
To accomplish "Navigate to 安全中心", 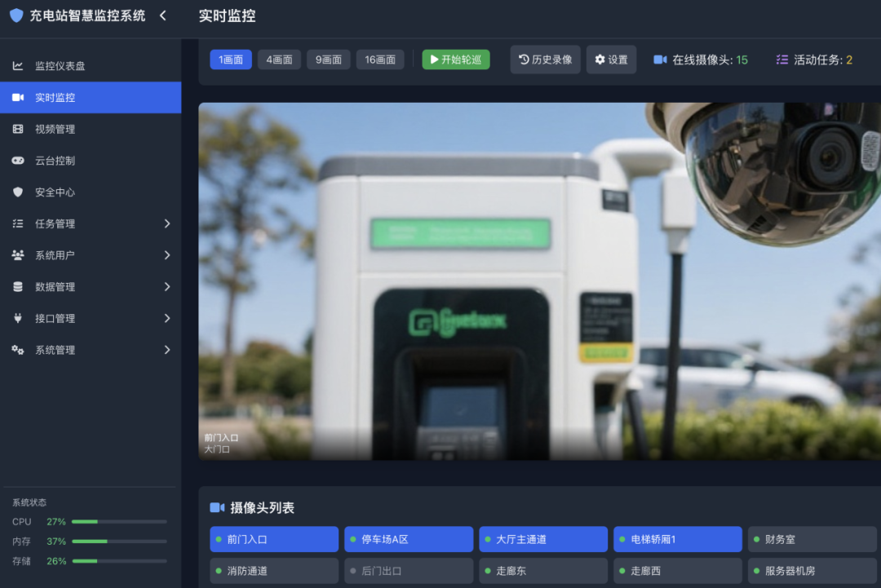I will [x=91, y=192].
